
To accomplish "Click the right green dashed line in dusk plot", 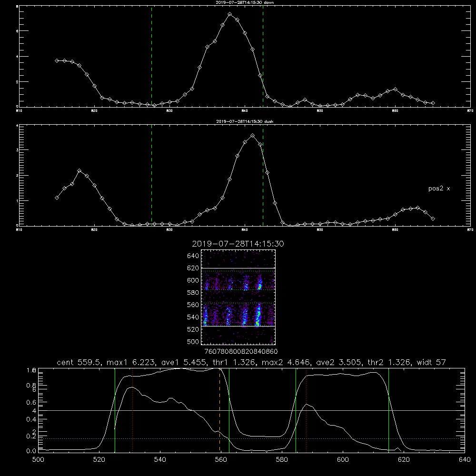I will click(x=263, y=176).
